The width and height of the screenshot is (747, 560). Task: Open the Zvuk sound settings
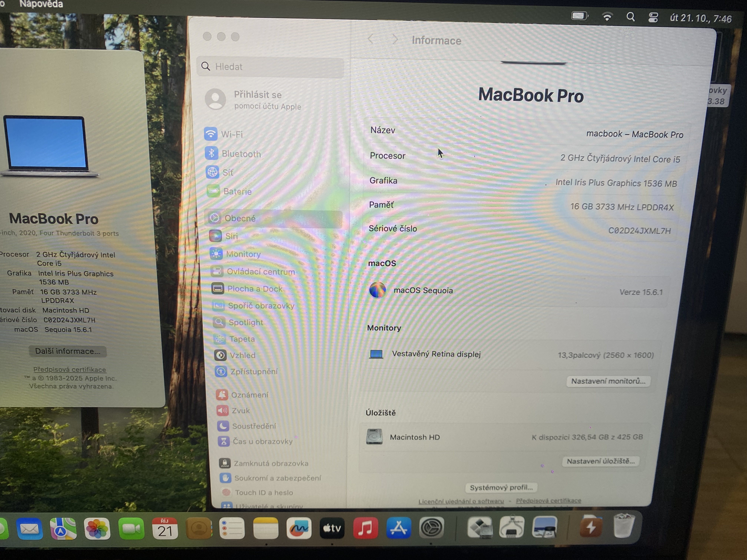pyautogui.click(x=240, y=411)
